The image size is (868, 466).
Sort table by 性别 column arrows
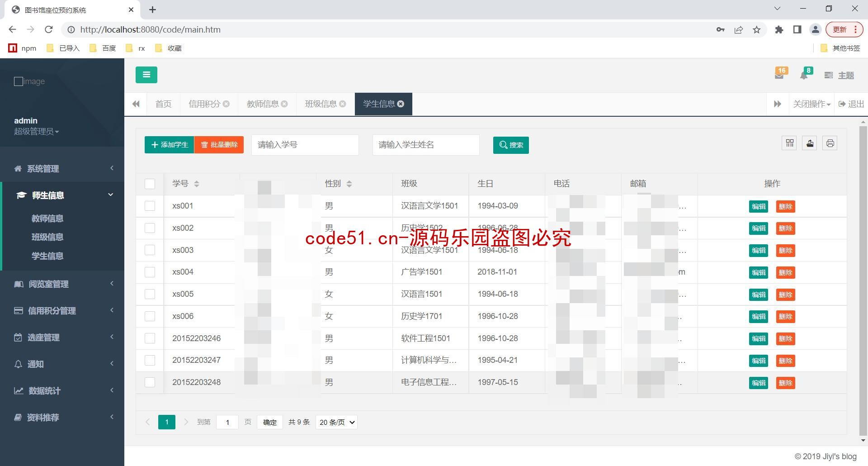[349, 184]
